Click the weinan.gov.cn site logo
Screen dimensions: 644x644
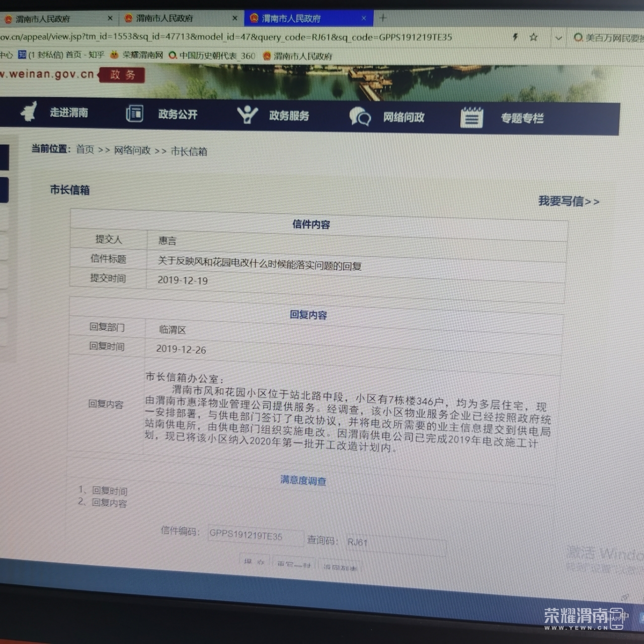pos(47,74)
